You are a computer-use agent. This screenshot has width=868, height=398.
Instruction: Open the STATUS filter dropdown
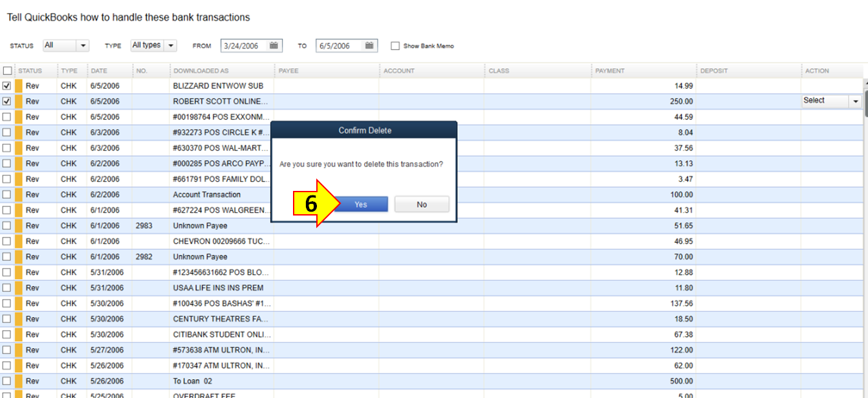point(81,45)
